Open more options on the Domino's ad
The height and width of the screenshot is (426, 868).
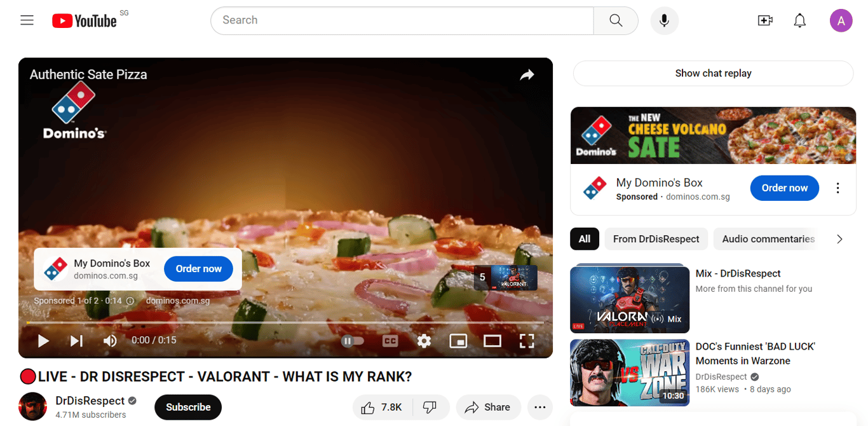[x=837, y=188]
